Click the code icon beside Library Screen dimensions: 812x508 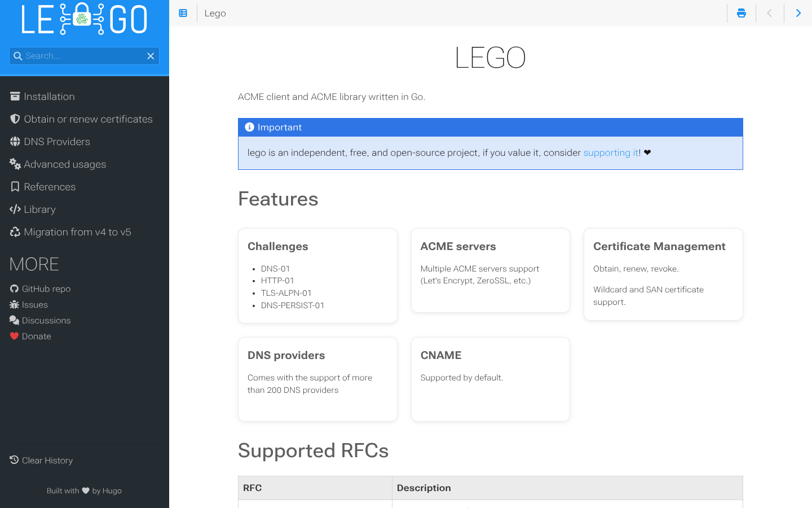point(15,209)
